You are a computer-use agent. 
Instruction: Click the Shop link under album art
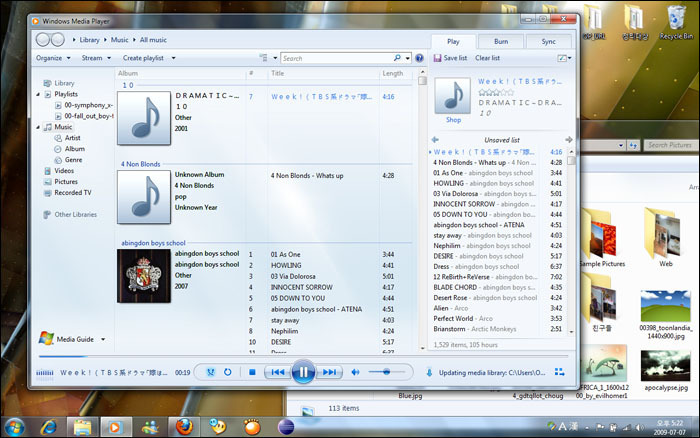coord(453,120)
